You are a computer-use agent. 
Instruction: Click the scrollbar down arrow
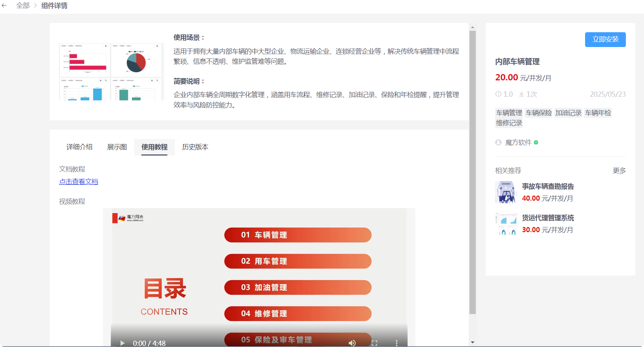tap(472, 342)
